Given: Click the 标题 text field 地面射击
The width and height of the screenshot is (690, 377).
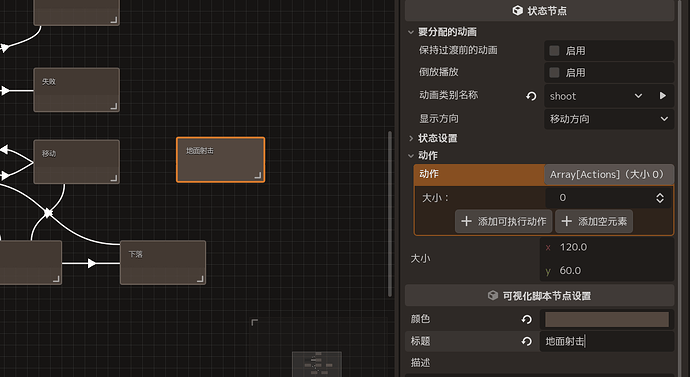Looking at the screenshot, I should click(607, 341).
